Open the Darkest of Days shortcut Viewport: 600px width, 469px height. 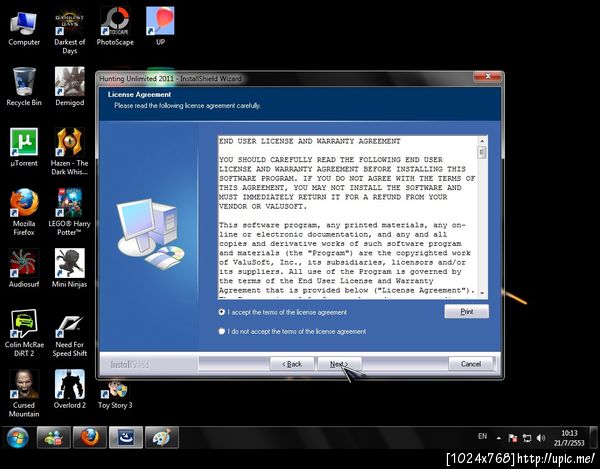[x=69, y=31]
